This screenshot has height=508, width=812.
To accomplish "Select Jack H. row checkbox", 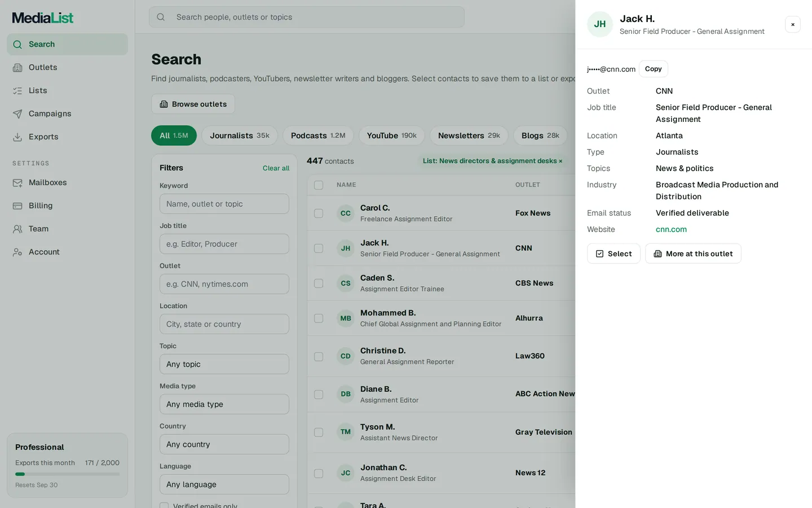I will (319, 248).
